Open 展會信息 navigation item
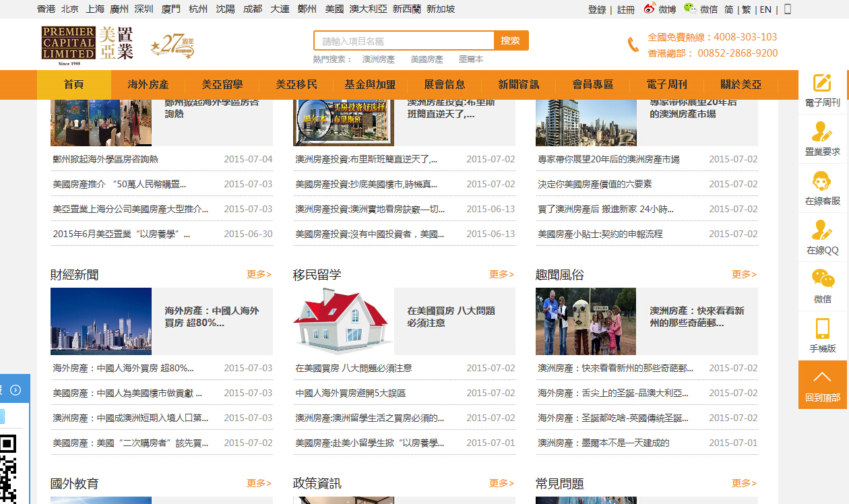The height and width of the screenshot is (504, 849). coord(445,85)
